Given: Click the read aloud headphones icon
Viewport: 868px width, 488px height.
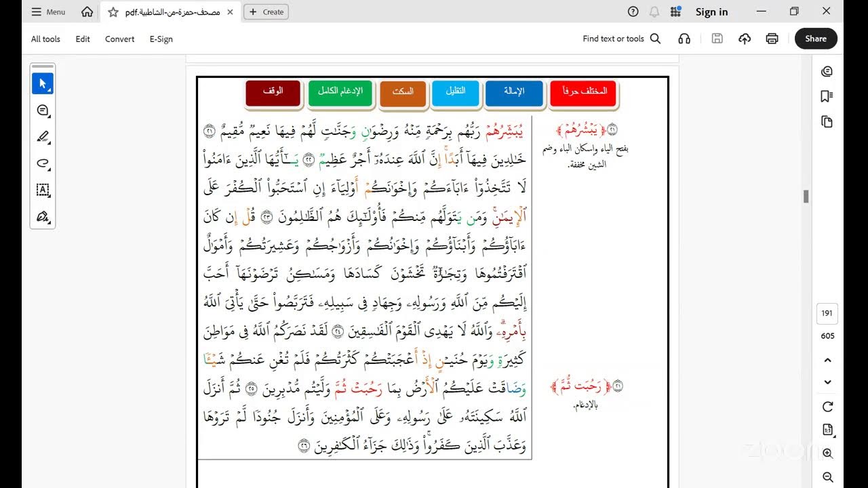Looking at the screenshot, I should (684, 39).
